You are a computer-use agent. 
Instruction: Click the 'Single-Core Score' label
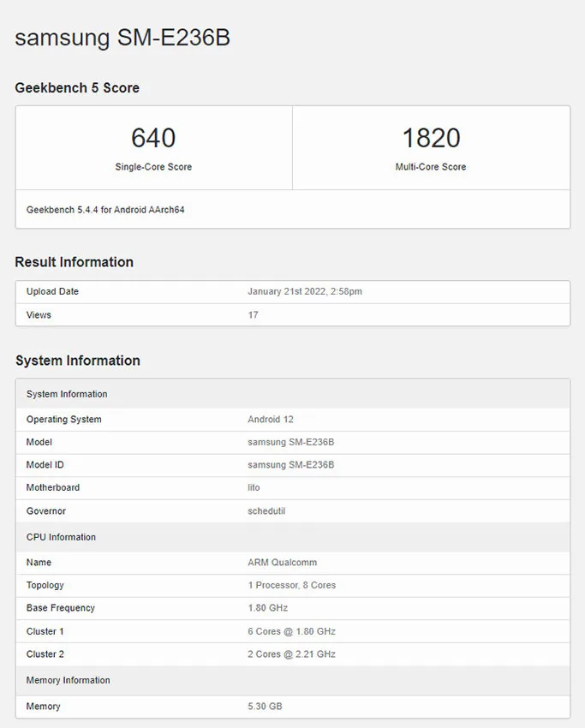pyautogui.click(x=153, y=167)
